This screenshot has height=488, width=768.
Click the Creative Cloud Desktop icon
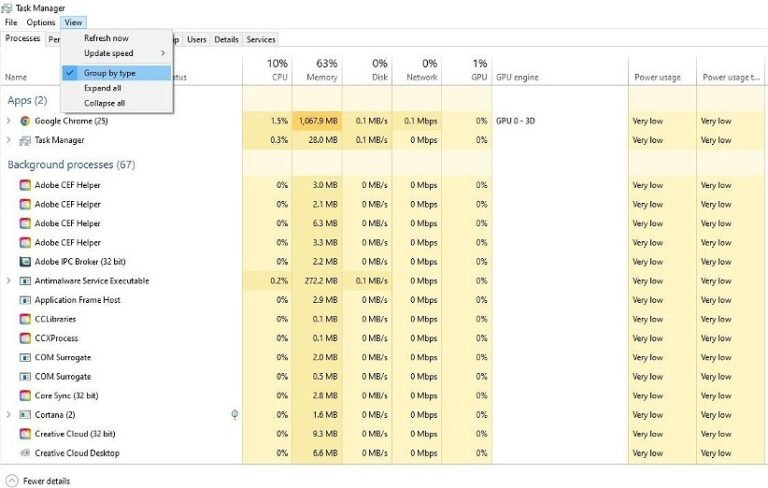[26, 453]
